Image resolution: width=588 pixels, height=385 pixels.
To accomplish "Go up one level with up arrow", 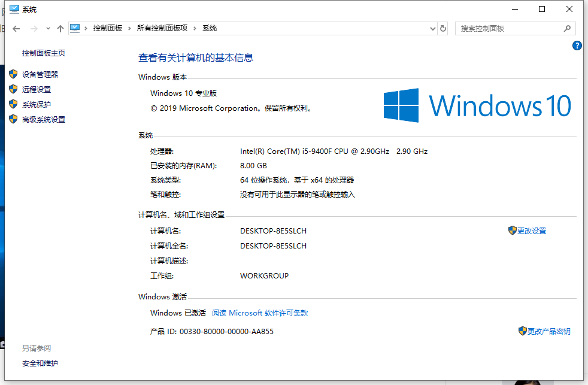I will [60, 29].
